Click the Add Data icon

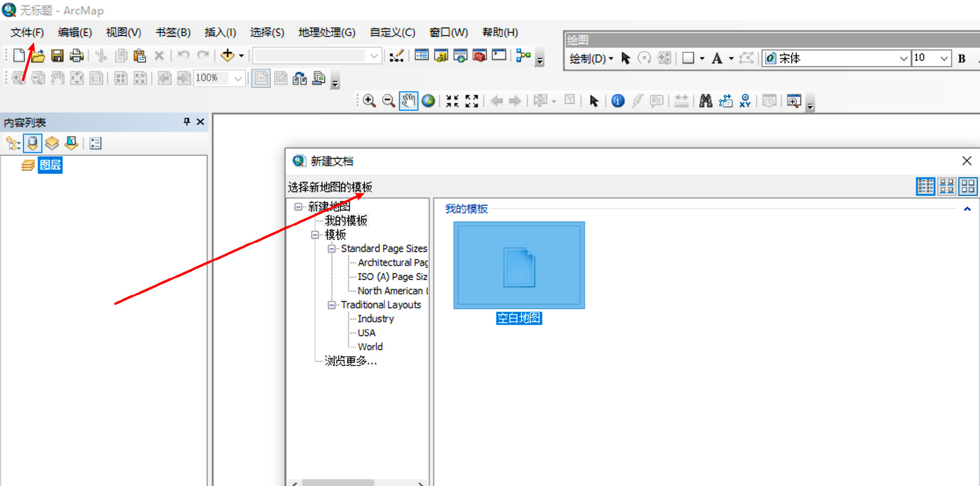pos(227,56)
